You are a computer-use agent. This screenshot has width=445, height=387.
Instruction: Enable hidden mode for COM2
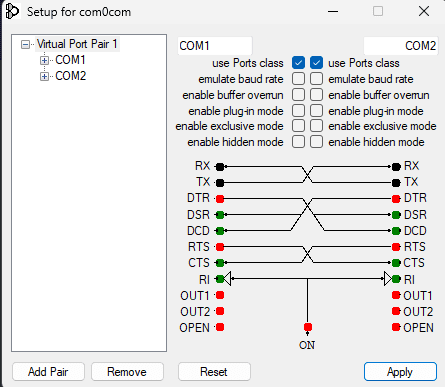pyautogui.click(x=316, y=142)
